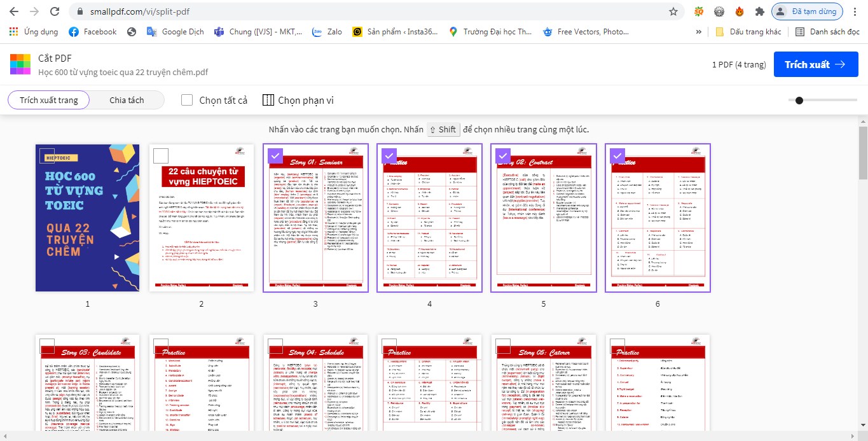
Task: Expand the hidden bookmarks chevron
Action: tap(698, 31)
